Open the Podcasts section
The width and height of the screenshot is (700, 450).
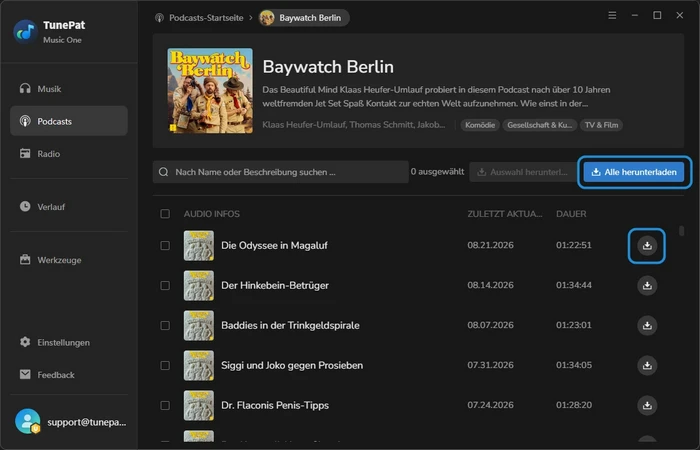point(69,121)
